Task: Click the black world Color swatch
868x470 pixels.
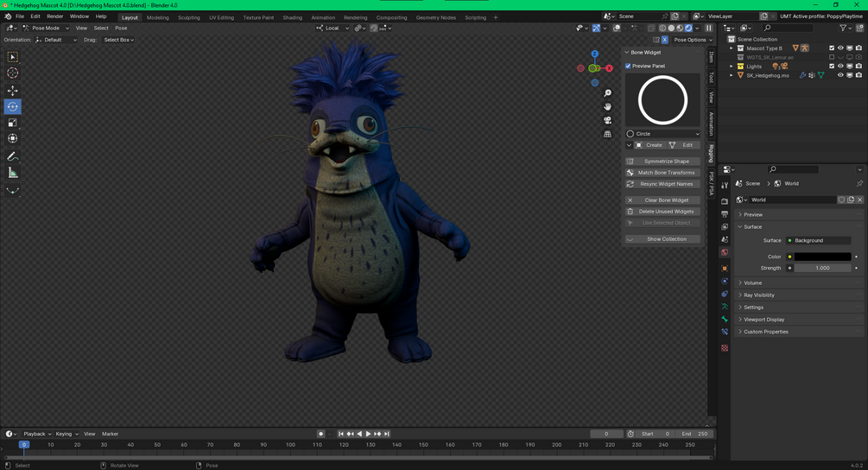Action: 822,257
